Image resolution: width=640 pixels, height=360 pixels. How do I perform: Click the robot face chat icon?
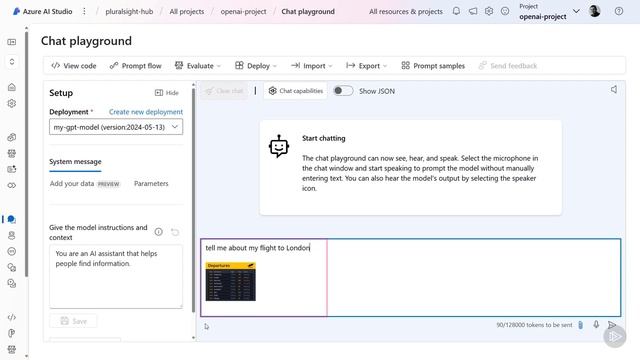(279, 146)
